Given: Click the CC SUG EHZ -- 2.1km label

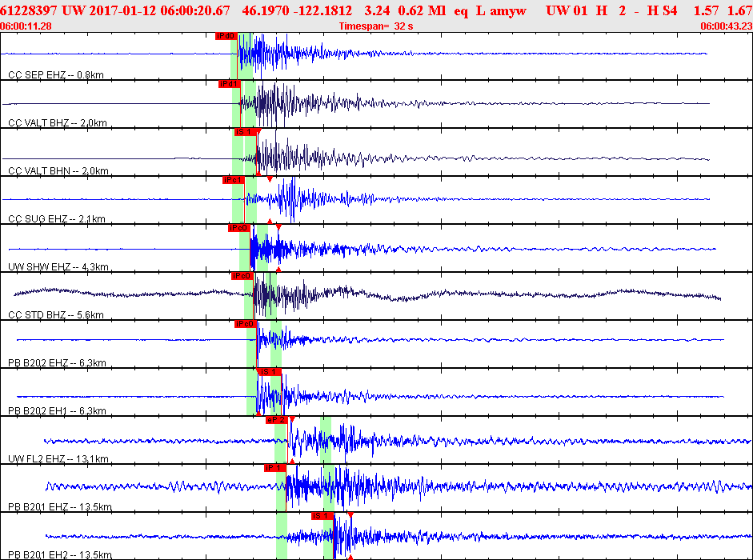Looking at the screenshot, I should pos(57,219).
